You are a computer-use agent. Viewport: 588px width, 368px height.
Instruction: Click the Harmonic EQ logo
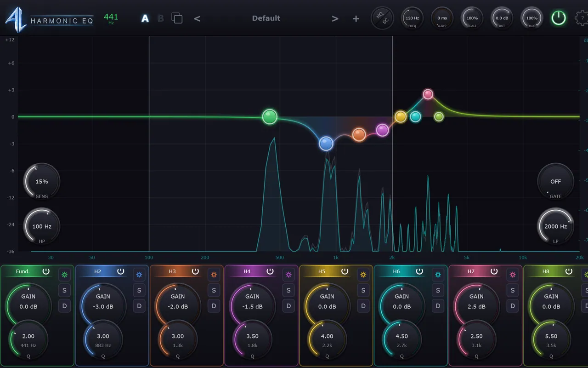[49, 20]
